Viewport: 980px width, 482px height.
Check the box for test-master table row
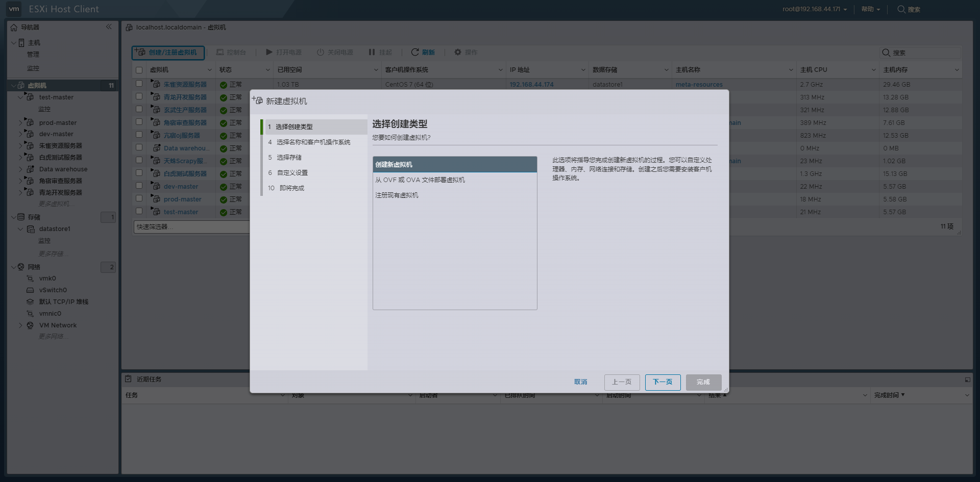point(139,211)
